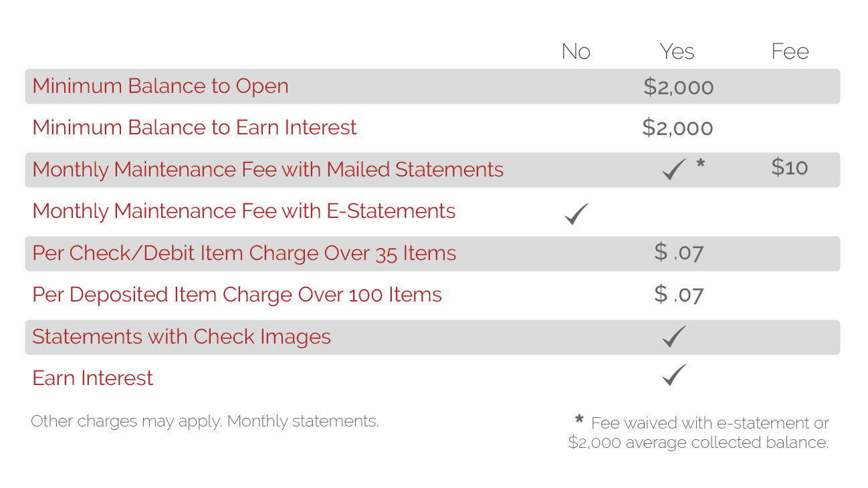Click 'Per Deposited Item Charge' label
This screenshot has width=868, height=488.
click(x=237, y=295)
